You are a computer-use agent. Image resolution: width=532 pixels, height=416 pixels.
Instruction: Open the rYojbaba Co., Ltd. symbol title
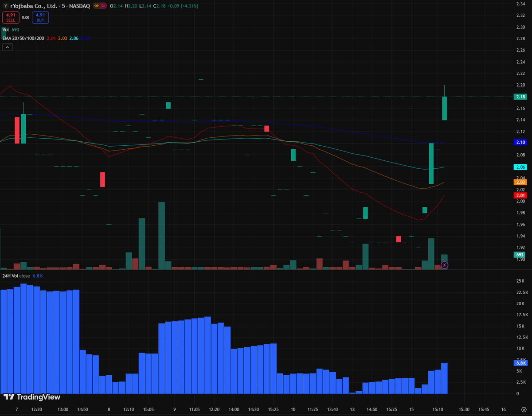click(x=33, y=6)
